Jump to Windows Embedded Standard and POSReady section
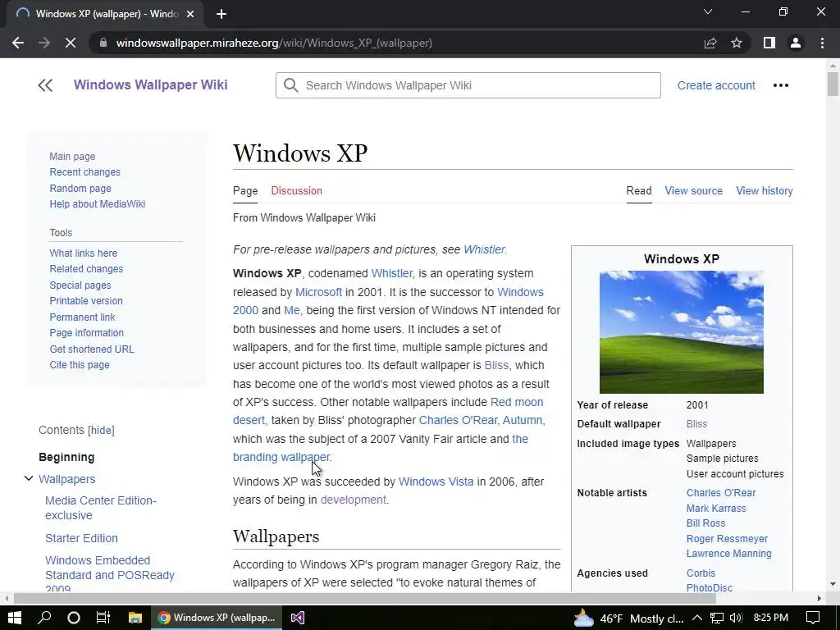The image size is (840, 630). 110,573
